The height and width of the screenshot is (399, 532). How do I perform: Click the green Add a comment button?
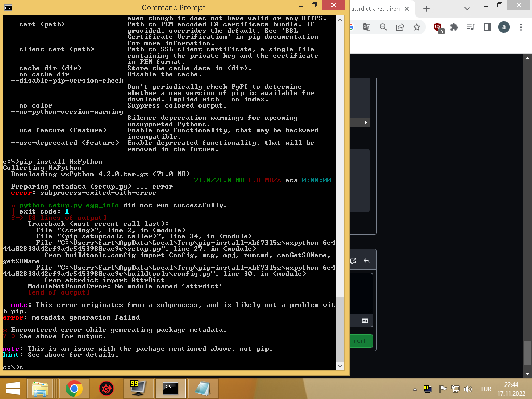(x=358, y=341)
